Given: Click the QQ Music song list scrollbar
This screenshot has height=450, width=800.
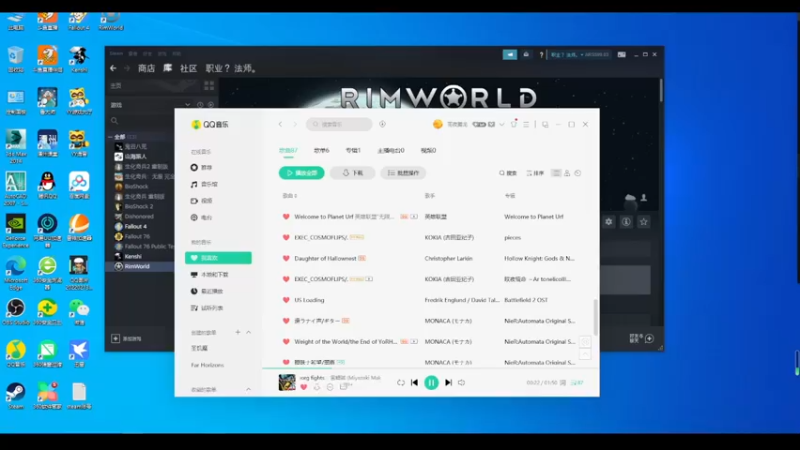Looking at the screenshot, I should 595,316.
